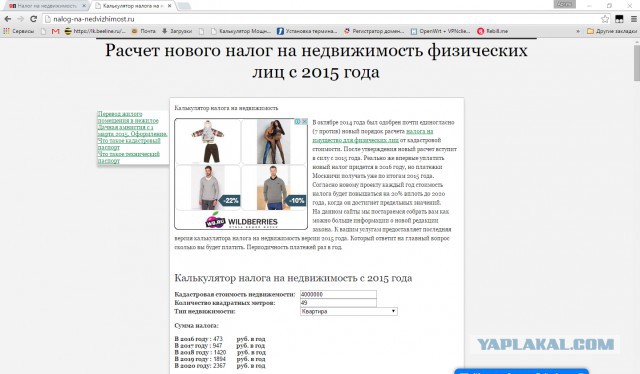Click the Wildberries logo in the ad
Screen dimensions: 640x374
pyautogui.click(x=241, y=221)
